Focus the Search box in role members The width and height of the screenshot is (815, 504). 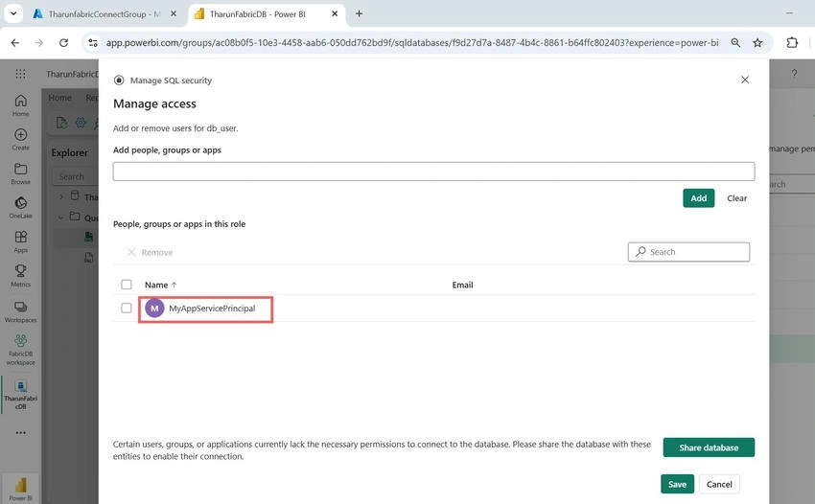688,251
